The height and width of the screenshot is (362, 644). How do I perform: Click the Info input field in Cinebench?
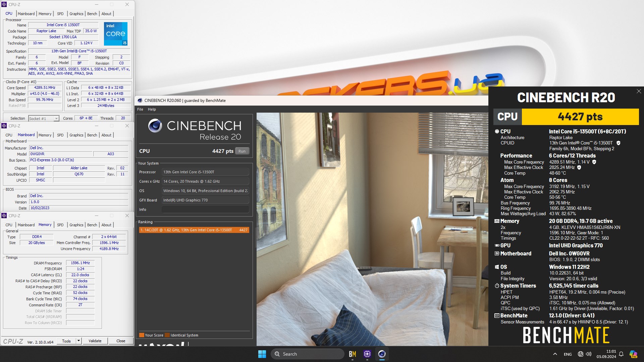click(205, 209)
